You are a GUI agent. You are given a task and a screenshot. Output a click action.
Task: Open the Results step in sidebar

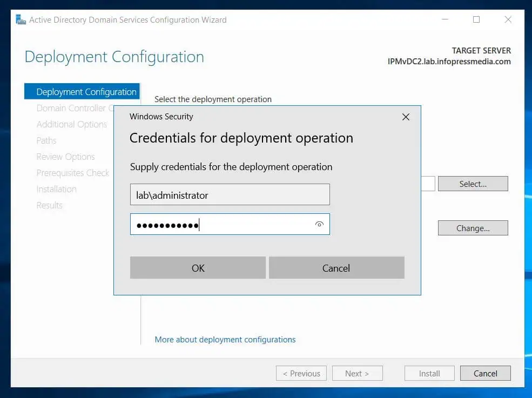(50, 205)
